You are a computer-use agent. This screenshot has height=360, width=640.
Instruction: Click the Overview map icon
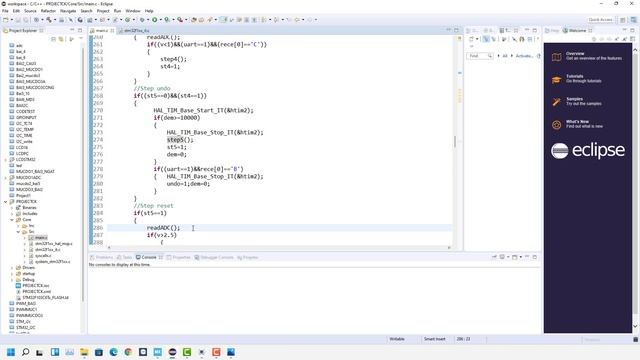click(x=556, y=57)
